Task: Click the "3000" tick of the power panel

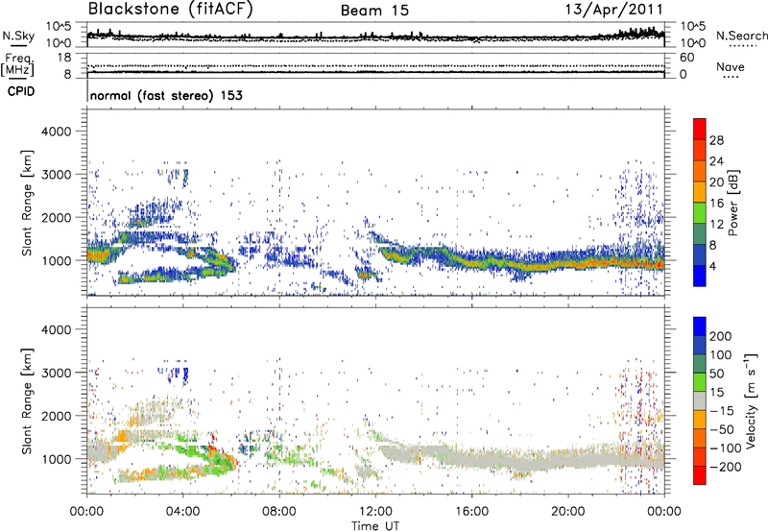Action: pyautogui.click(x=57, y=175)
